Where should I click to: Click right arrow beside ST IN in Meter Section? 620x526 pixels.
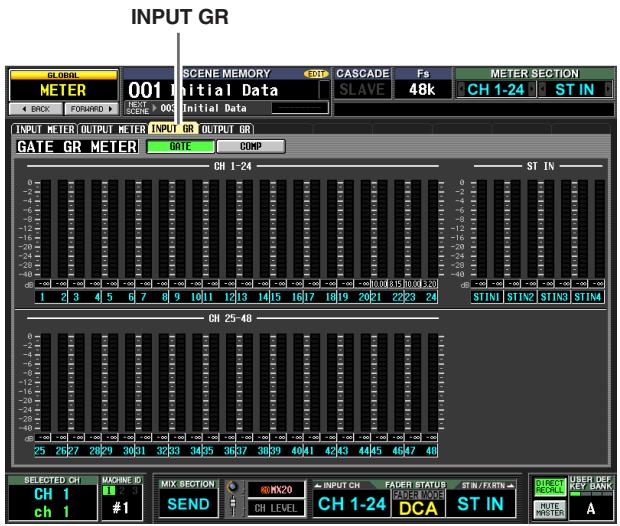608,89
